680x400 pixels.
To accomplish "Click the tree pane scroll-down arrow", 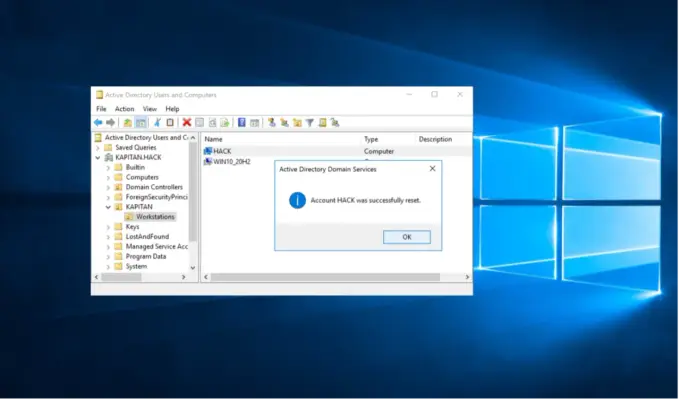I will click(193, 268).
